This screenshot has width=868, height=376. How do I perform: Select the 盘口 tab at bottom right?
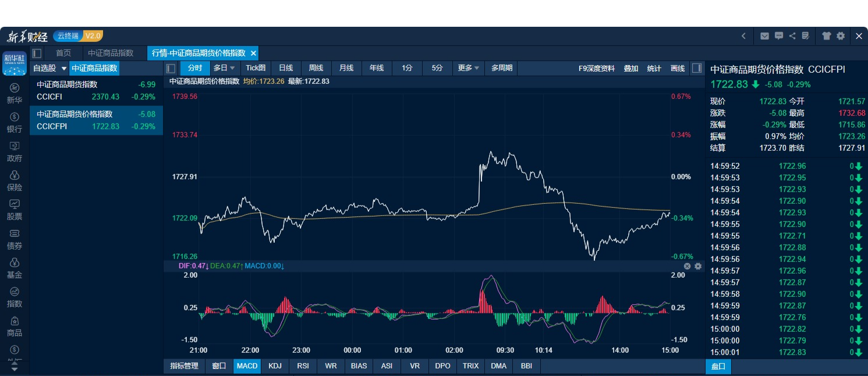click(x=718, y=367)
